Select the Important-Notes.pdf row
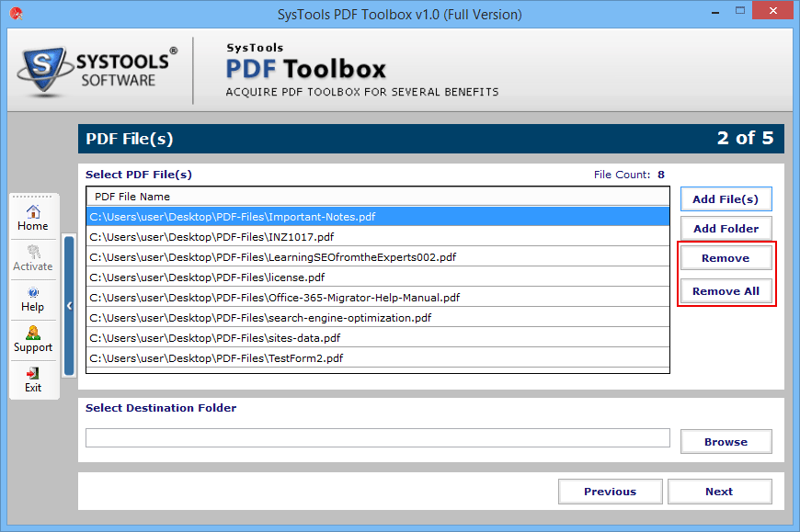 click(x=378, y=217)
